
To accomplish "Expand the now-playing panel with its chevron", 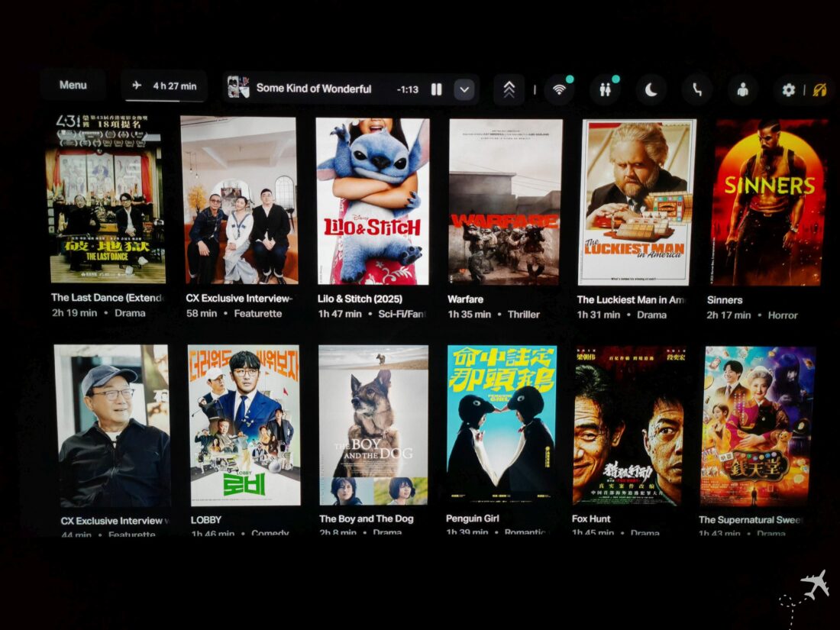I will coord(464,89).
